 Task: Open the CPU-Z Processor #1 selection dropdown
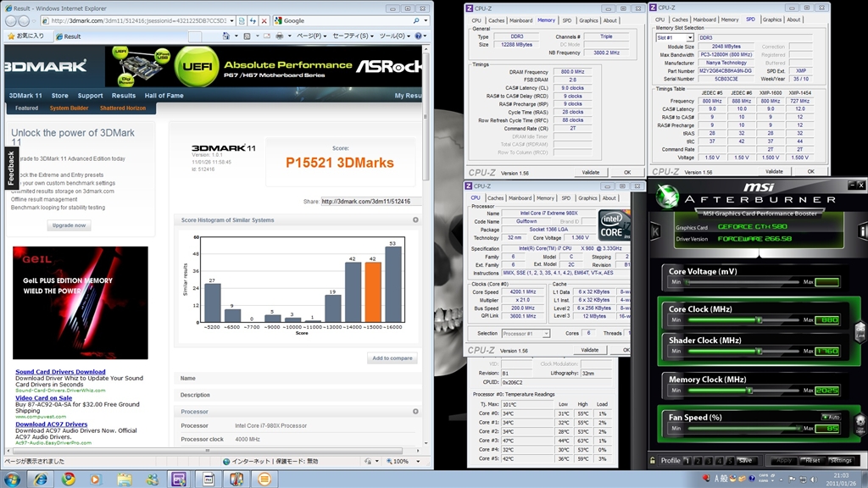546,334
